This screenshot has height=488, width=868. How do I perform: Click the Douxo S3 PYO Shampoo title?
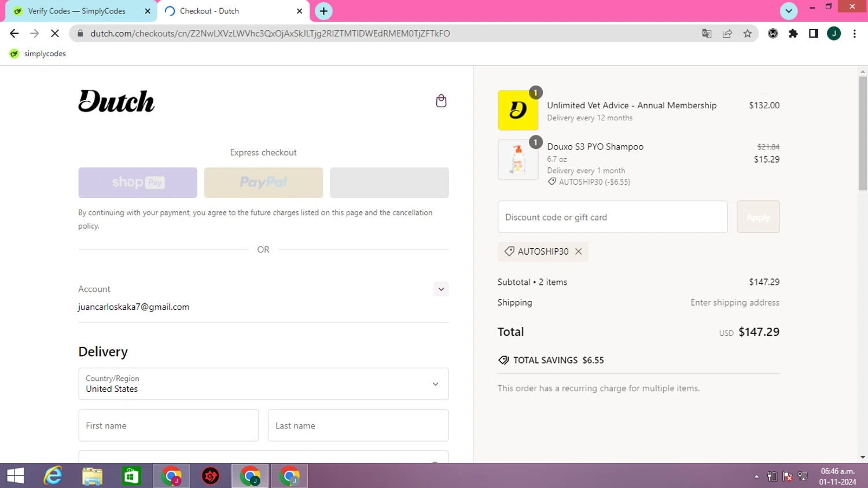coord(595,146)
